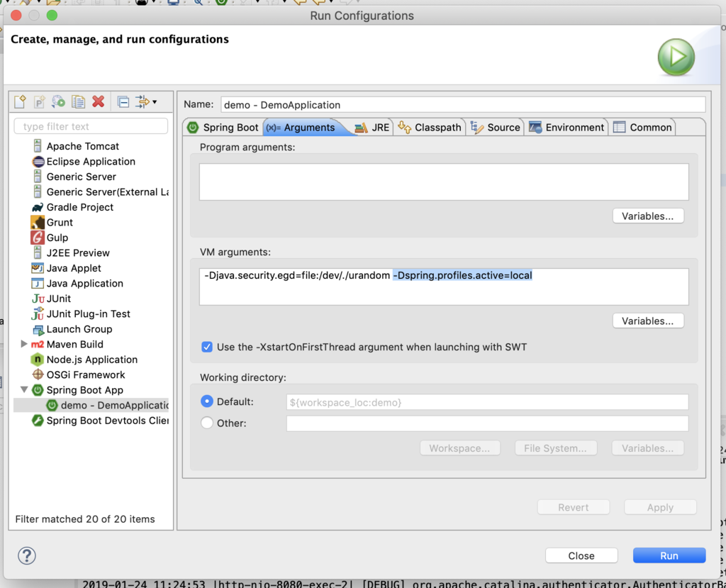Screen dimensions: 726x588
Task: Click the Java Application icon
Action: pyautogui.click(x=38, y=284)
